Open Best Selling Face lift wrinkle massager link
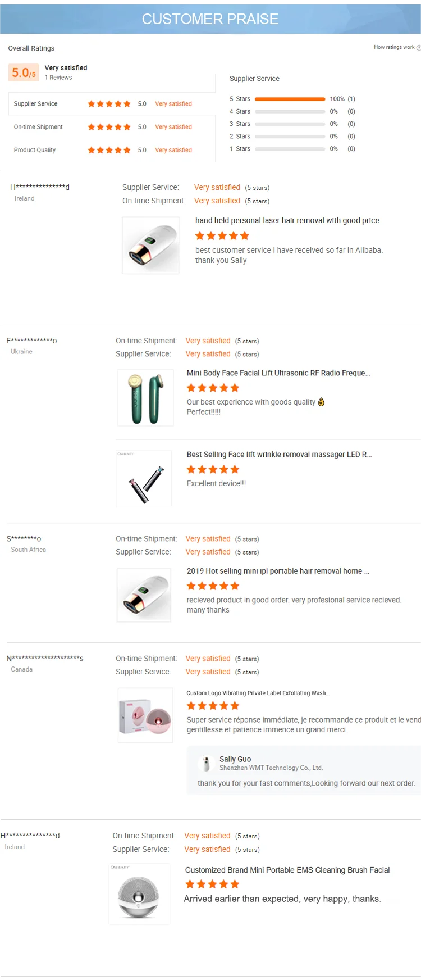 [279, 455]
